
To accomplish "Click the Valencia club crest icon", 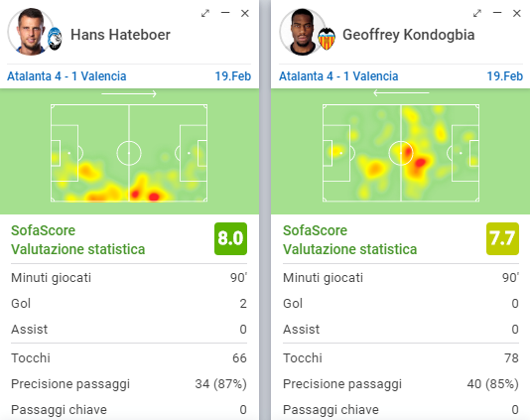I will (327, 39).
